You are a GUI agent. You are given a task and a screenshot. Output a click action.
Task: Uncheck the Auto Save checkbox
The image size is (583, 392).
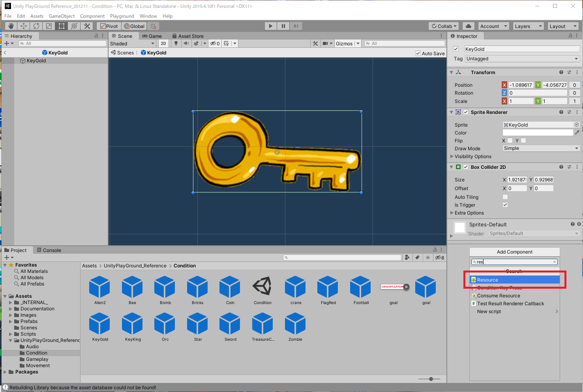[x=418, y=53]
